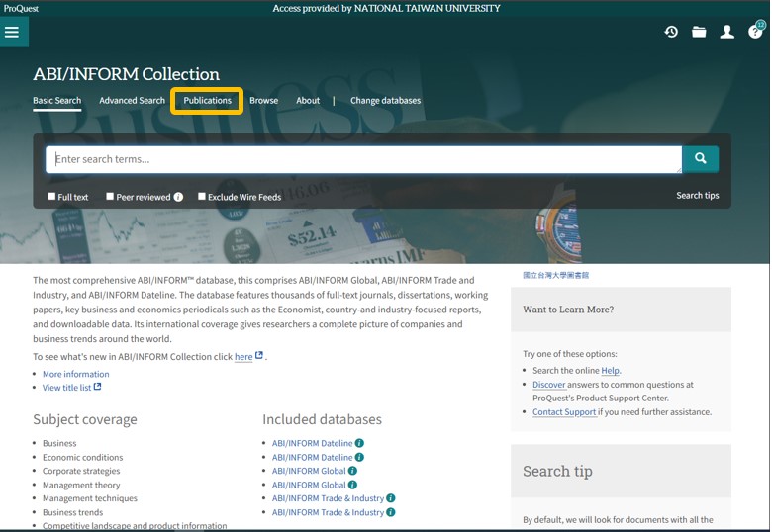
Task: Switch to Advanced Search tab
Action: tap(132, 101)
